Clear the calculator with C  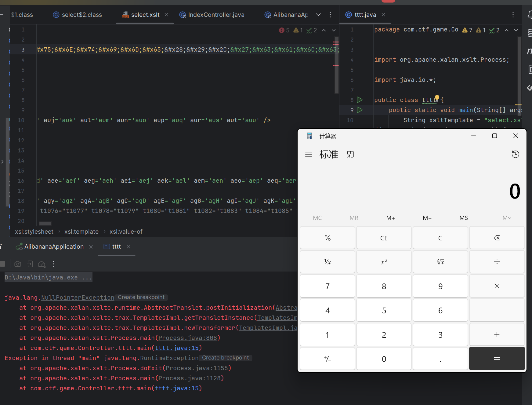point(440,238)
